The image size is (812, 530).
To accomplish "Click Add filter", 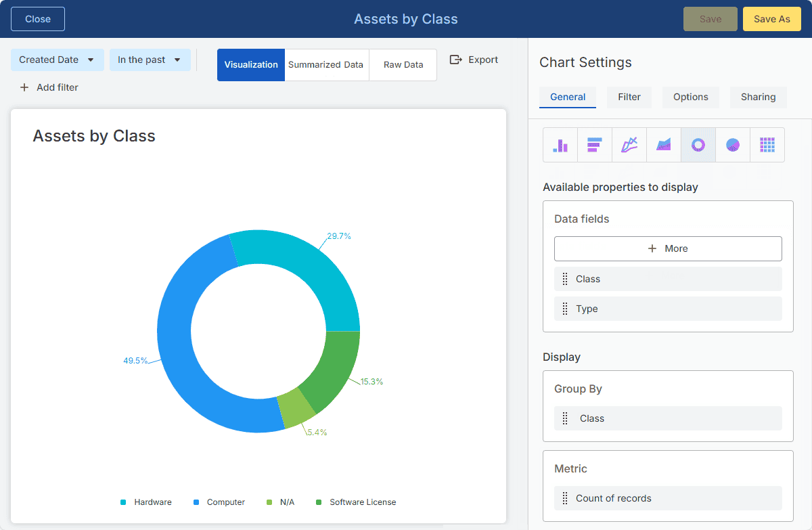I will tap(49, 87).
